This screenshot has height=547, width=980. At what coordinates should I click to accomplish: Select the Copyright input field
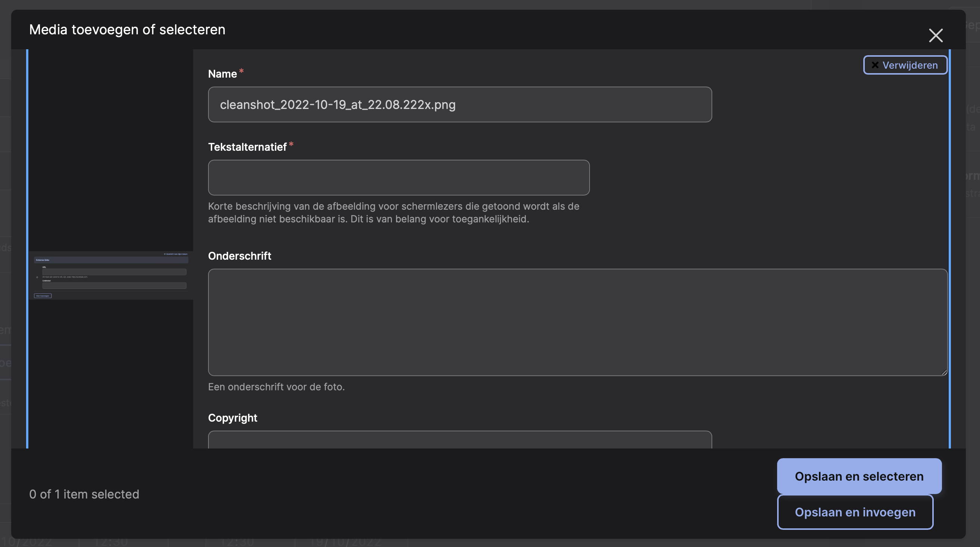pyautogui.click(x=459, y=440)
